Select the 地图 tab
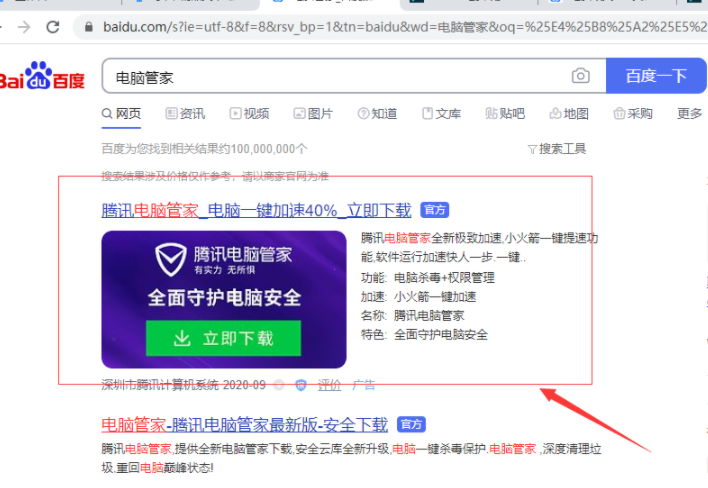708x488 pixels. click(569, 113)
